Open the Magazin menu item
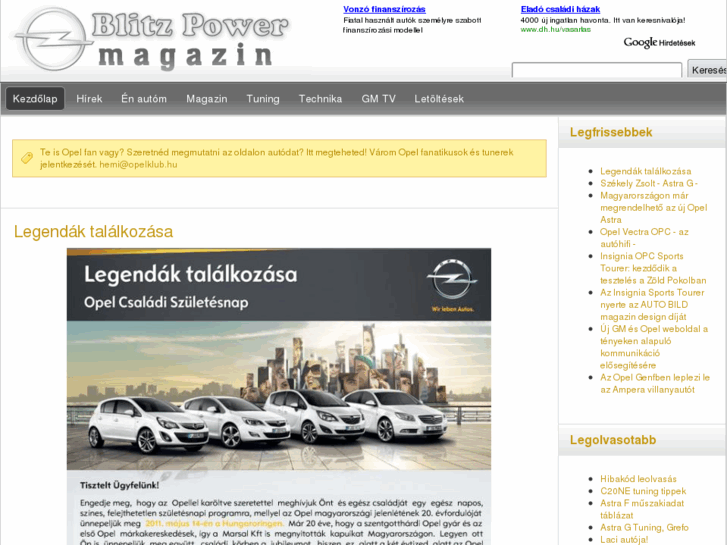Image resolution: width=727 pixels, height=545 pixels. pos(207,99)
